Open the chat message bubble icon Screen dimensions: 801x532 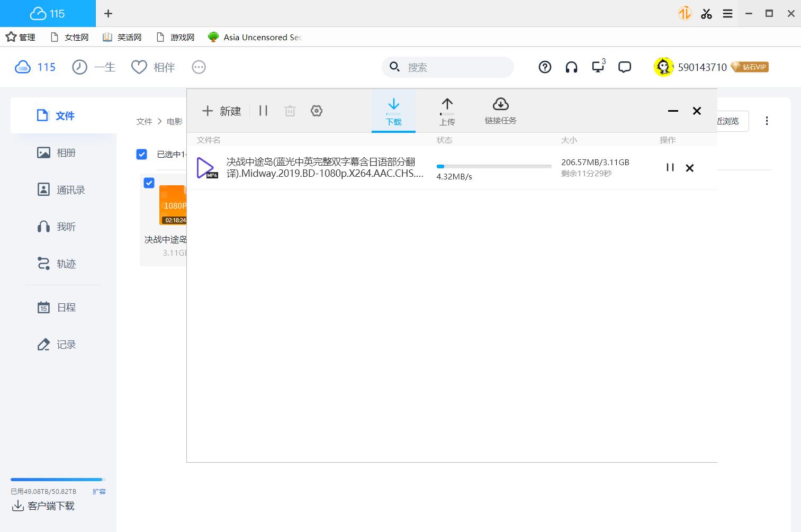pos(625,67)
